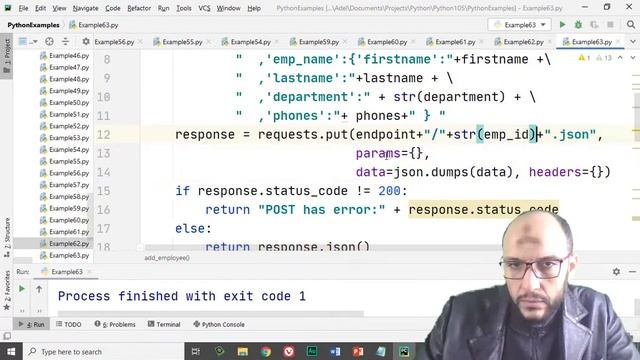
Task: Click the Windows taskbar search box
Action: coord(104,351)
